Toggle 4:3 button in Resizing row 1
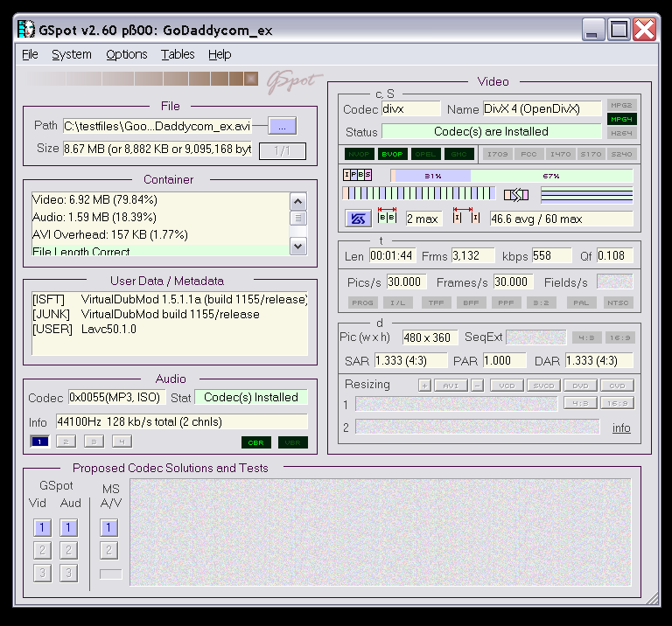The width and height of the screenshot is (672, 626). coord(580,403)
